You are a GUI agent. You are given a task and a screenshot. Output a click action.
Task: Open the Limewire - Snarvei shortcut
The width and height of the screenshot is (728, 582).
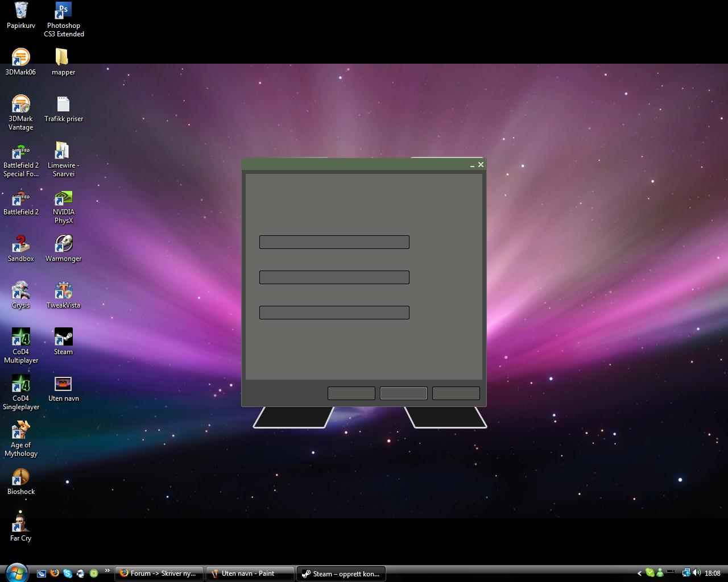click(x=63, y=160)
